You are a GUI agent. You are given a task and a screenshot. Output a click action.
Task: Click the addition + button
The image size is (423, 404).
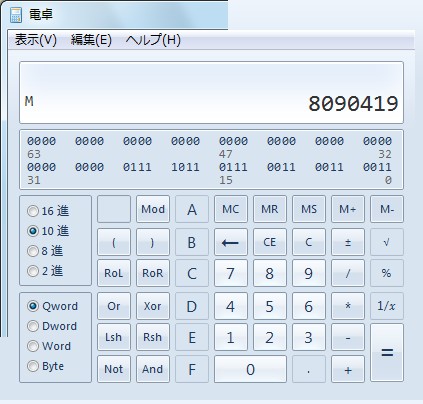click(348, 369)
